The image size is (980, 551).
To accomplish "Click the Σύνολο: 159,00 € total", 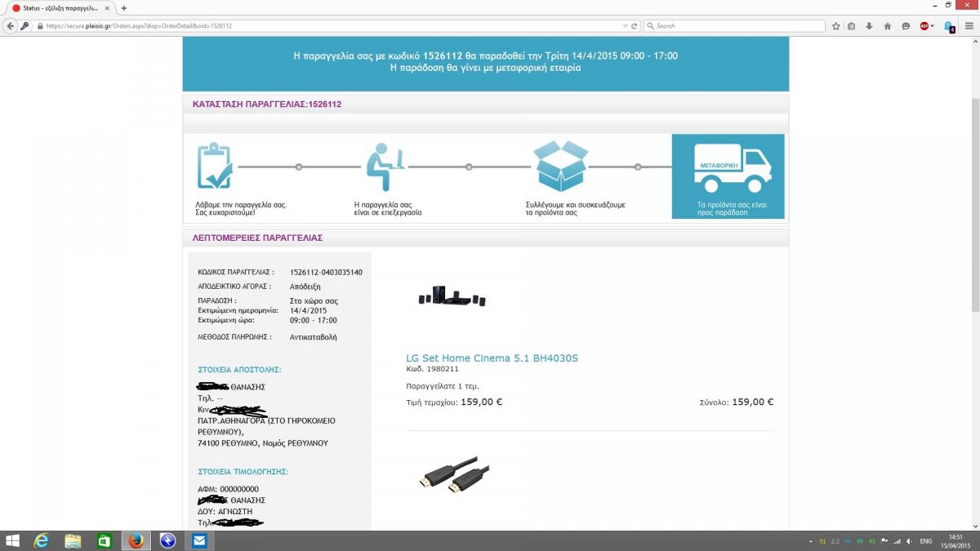I will [736, 402].
